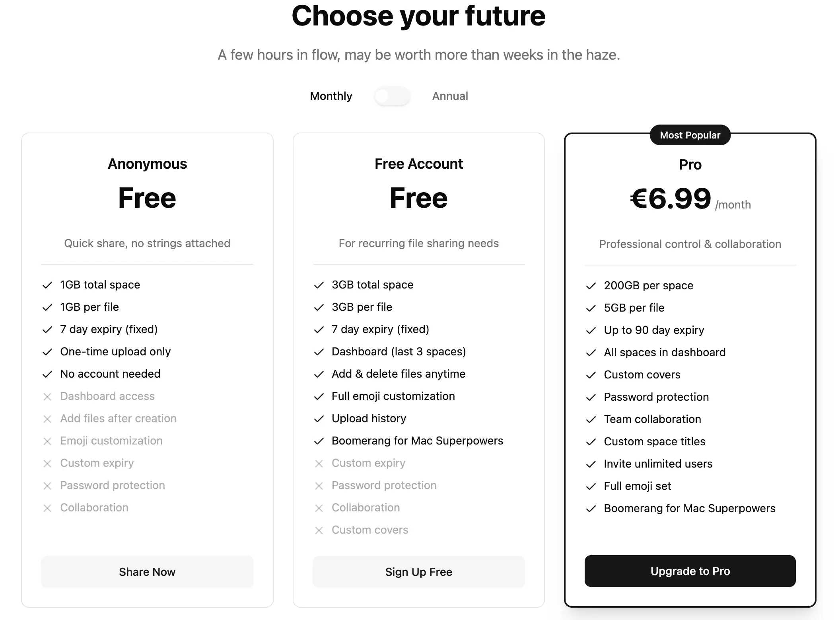Click the X icon next to Emoji customization
Viewport: 840px width, 620px height.
[x=47, y=441]
